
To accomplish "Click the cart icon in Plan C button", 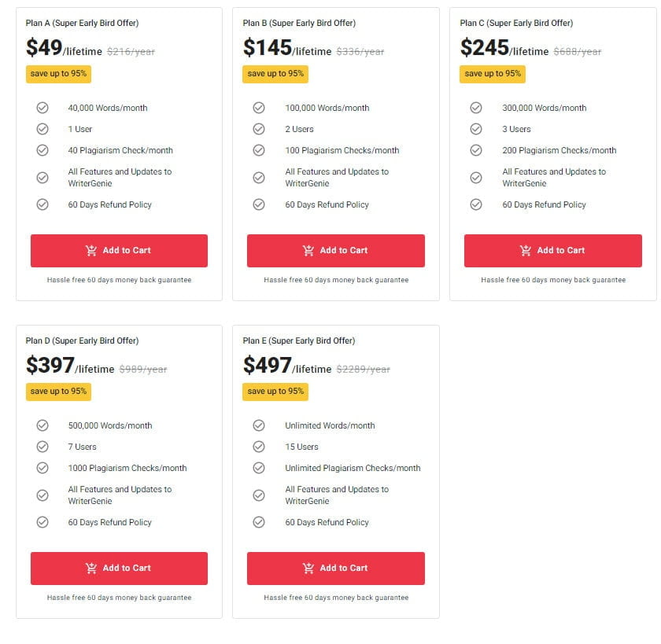I will pyautogui.click(x=526, y=251).
